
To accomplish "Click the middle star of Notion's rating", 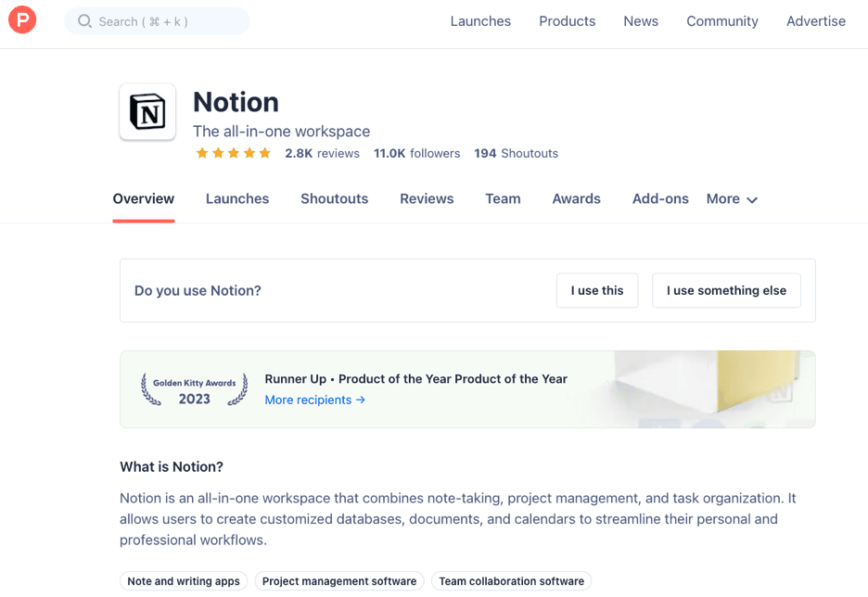I will point(233,153).
